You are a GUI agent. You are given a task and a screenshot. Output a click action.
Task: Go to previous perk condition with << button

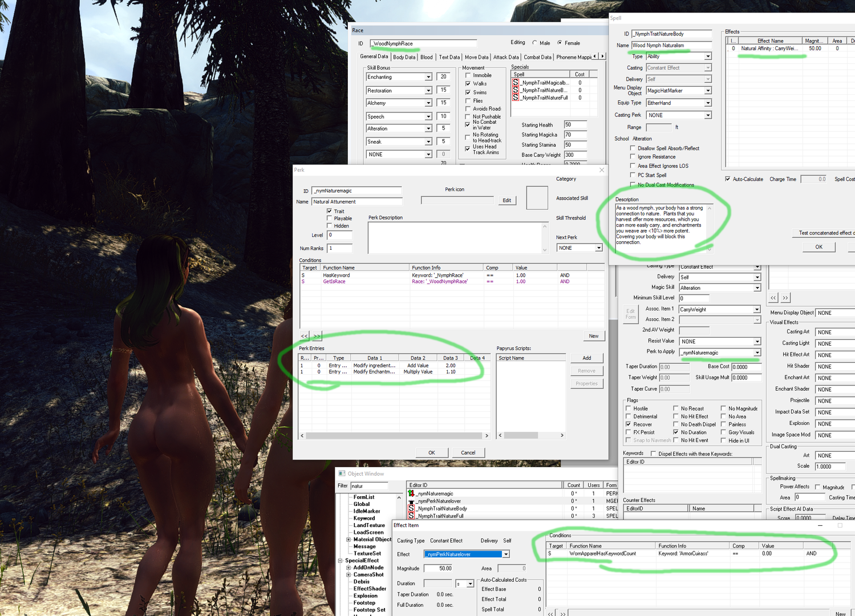click(x=304, y=336)
